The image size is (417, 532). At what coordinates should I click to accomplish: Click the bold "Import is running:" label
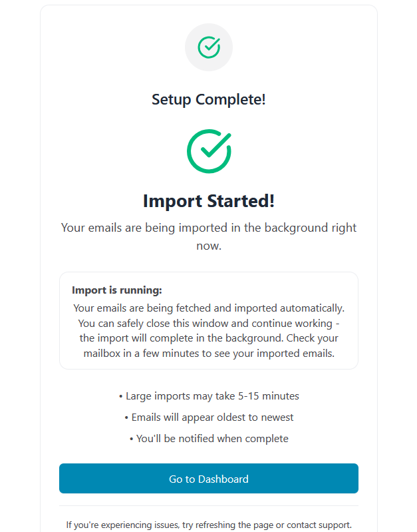click(117, 290)
